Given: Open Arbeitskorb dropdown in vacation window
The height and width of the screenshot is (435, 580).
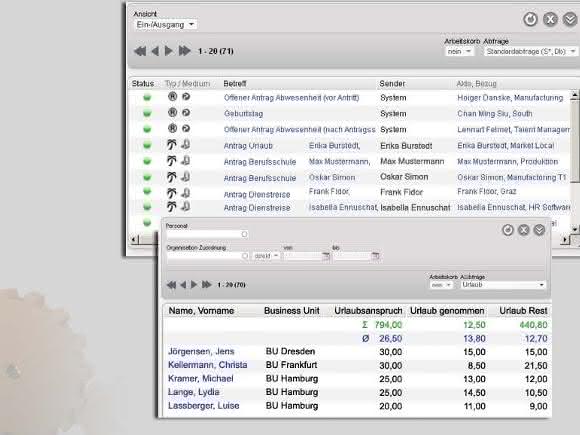Looking at the screenshot, I should (x=441, y=285).
